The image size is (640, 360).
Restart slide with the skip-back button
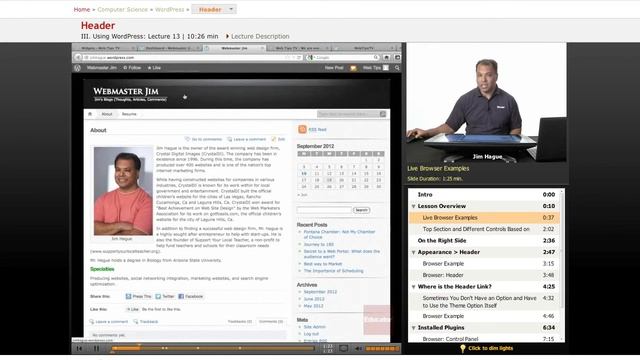[80, 349]
